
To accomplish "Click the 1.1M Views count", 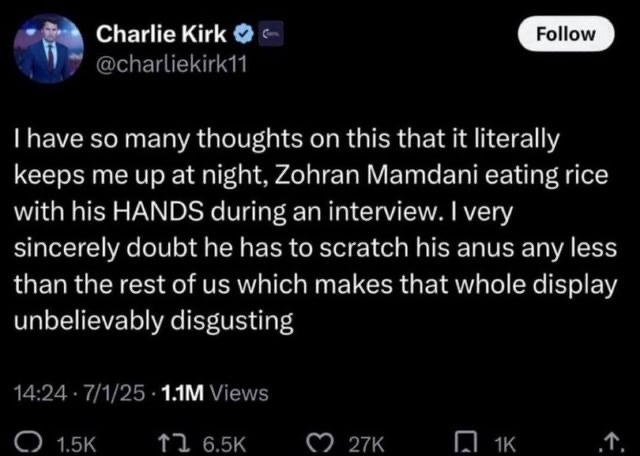I will [206, 393].
